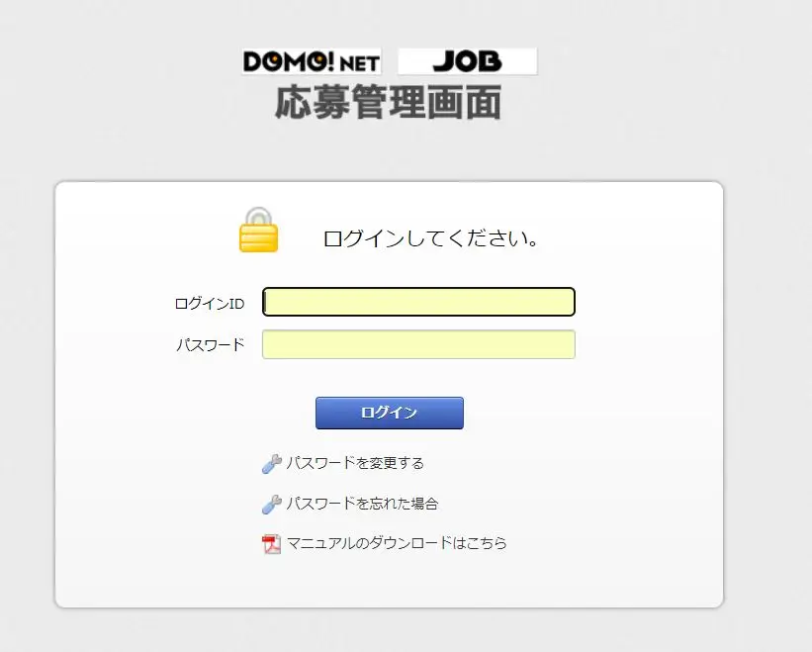The height and width of the screenshot is (652, 812).
Task: Focus the パスワード input field
Action: (x=418, y=344)
